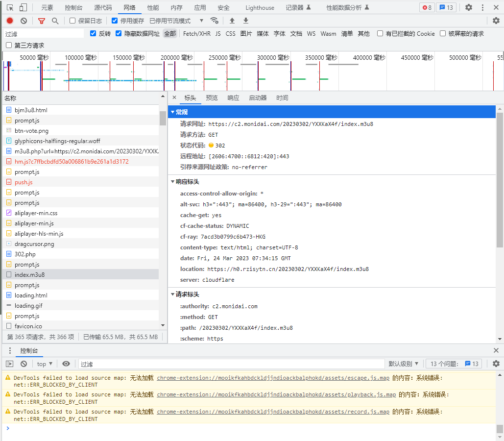Open the 响应 tab of request details
Image resolution: width=504 pixels, height=441 pixels.
233,98
